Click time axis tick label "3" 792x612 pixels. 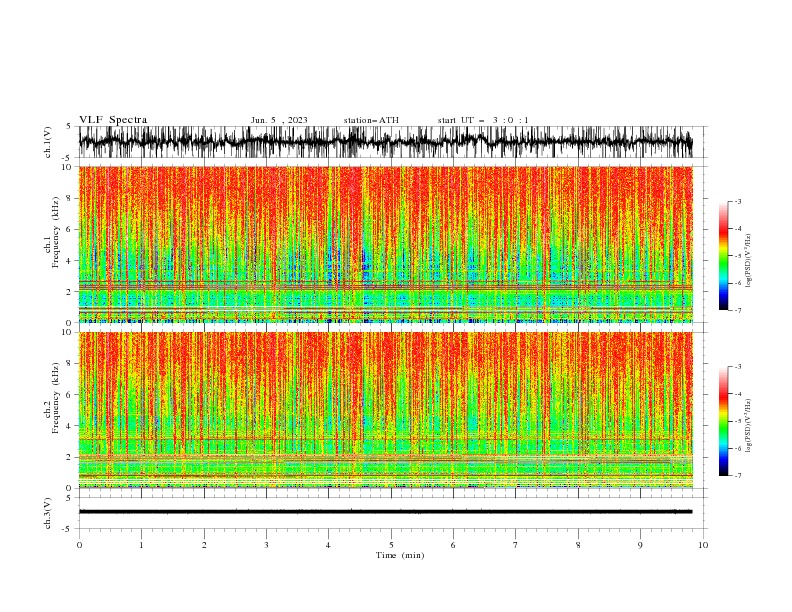266,545
